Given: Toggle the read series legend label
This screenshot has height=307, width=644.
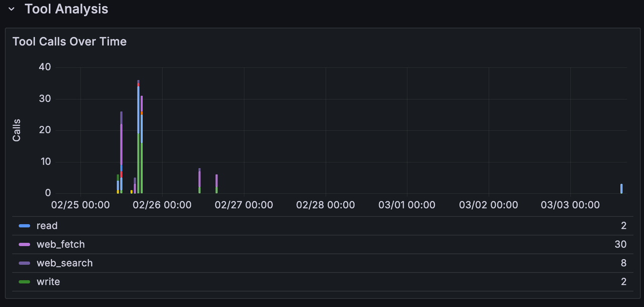Looking at the screenshot, I should 47,226.
